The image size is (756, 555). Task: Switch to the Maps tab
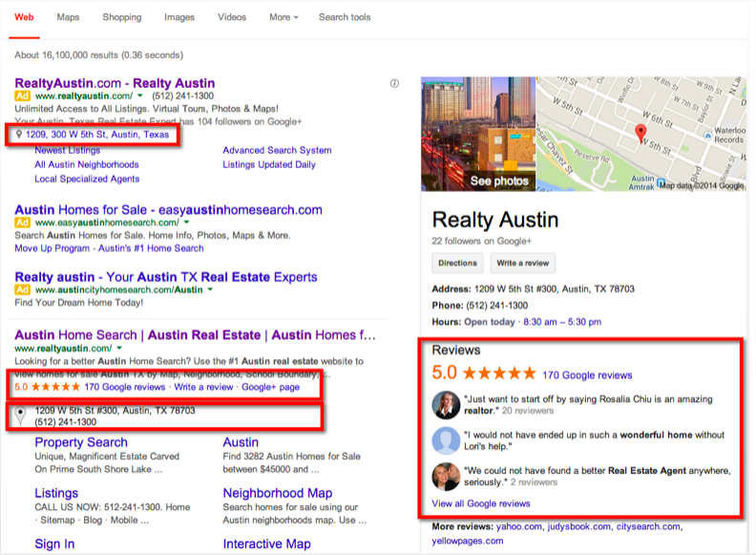tap(68, 17)
